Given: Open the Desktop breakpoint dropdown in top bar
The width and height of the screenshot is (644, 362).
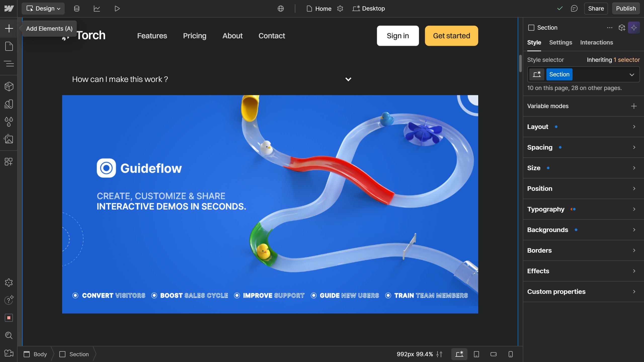Looking at the screenshot, I should [x=369, y=9].
